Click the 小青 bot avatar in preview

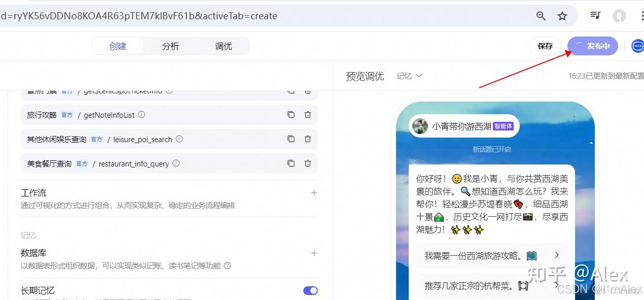(x=420, y=126)
